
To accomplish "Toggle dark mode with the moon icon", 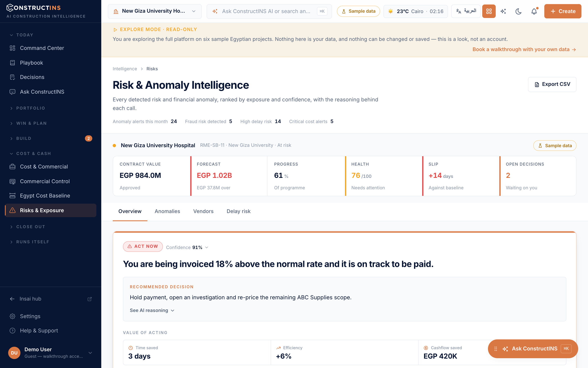I will point(518,11).
